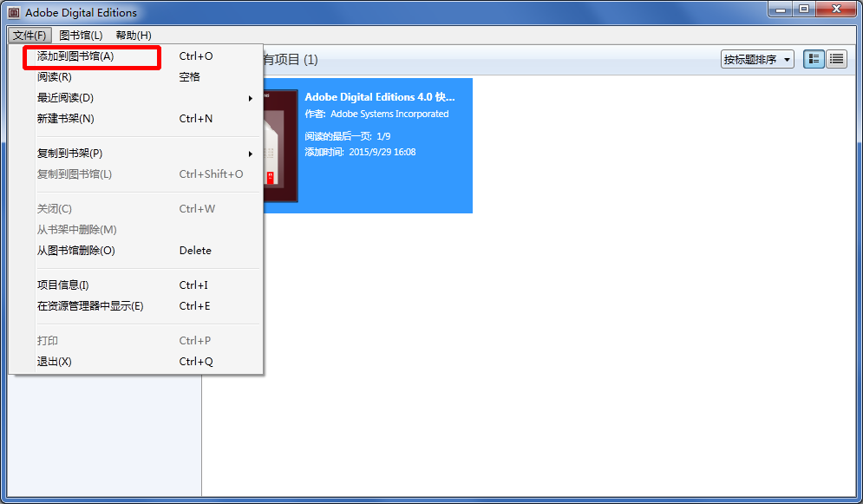Click the author text Adobe Systems Incorporated
The height and width of the screenshot is (504, 863).
[389, 114]
